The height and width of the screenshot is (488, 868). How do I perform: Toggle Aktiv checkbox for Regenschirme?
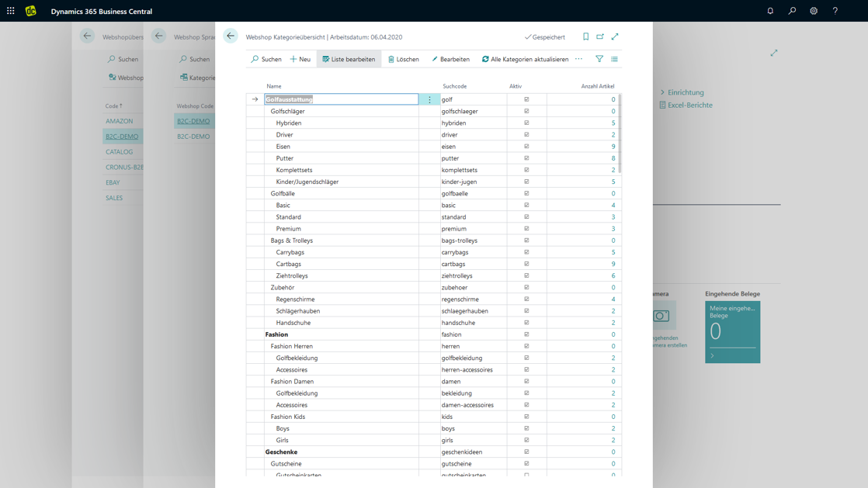coord(526,299)
